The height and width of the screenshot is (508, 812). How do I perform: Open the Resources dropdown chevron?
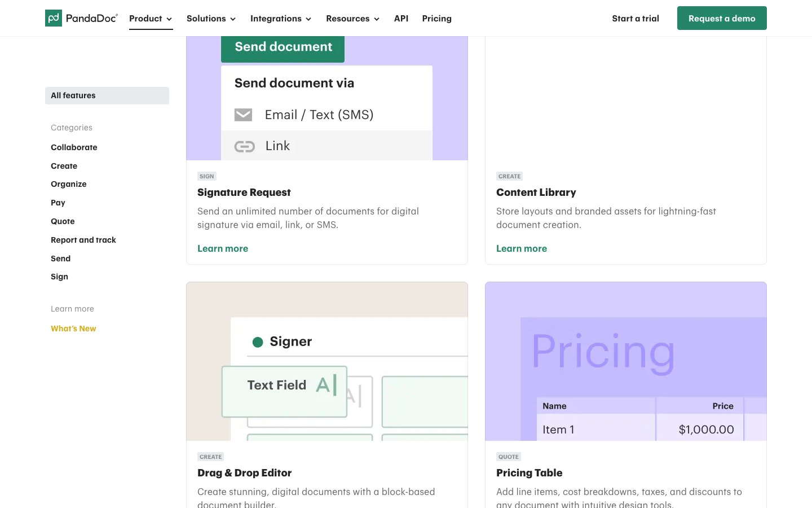(x=376, y=19)
